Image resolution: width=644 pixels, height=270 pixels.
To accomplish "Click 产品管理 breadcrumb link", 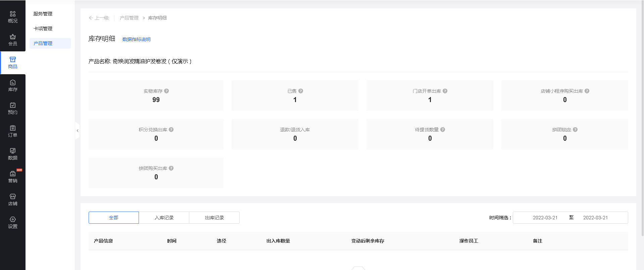I will point(129,18).
